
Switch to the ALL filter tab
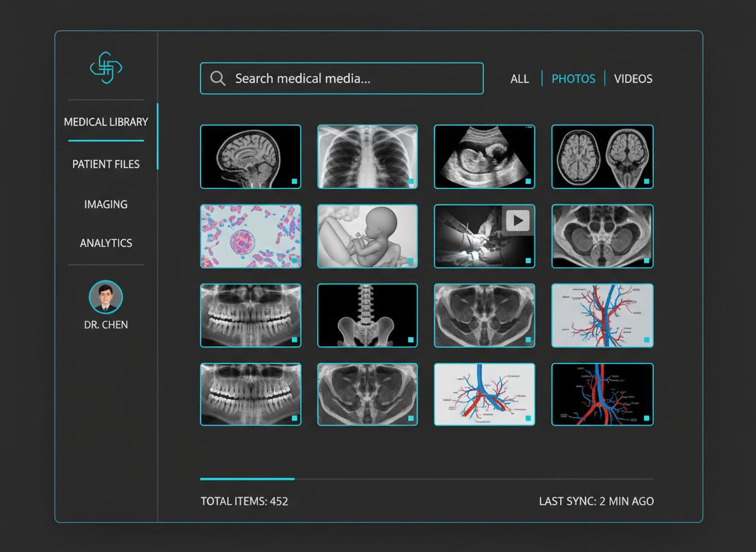coord(520,79)
